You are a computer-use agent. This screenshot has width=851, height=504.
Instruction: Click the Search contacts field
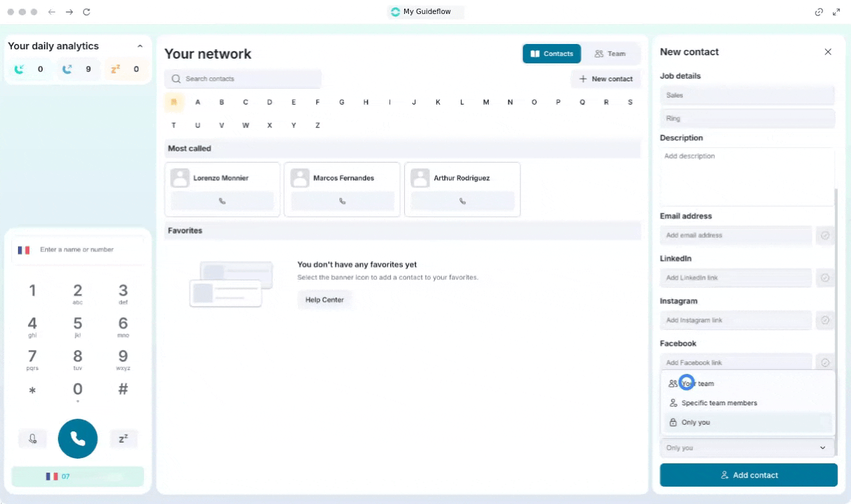tap(243, 79)
